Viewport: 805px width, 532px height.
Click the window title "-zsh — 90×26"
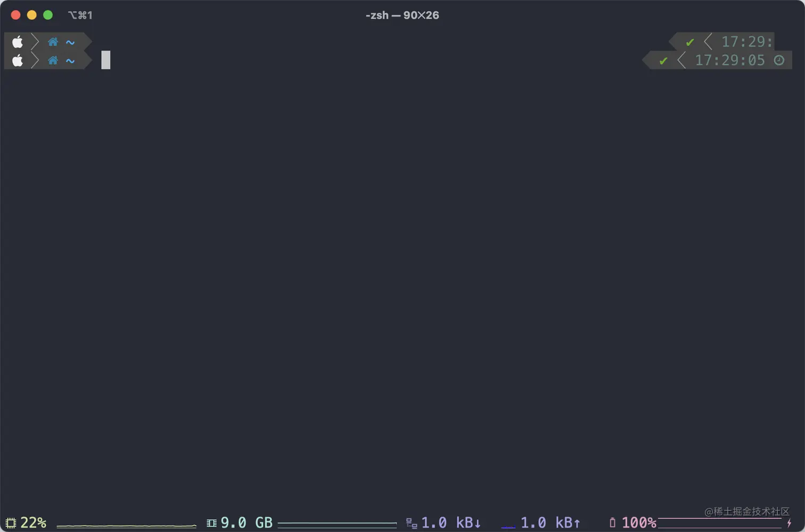402,15
